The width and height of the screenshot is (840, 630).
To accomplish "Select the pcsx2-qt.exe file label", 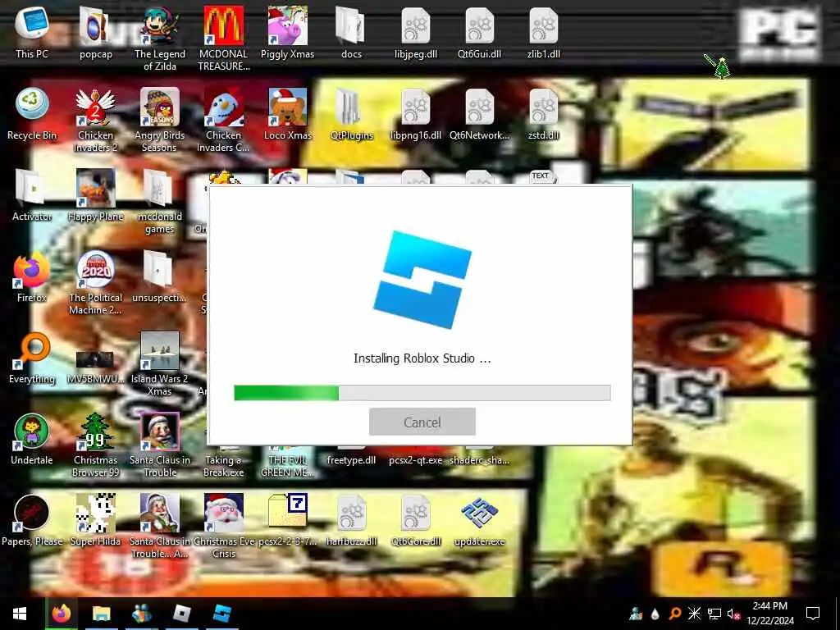I will 416,460.
